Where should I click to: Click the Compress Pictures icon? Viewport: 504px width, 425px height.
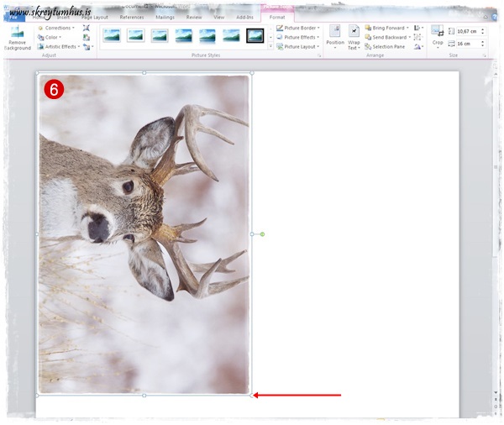87,28
